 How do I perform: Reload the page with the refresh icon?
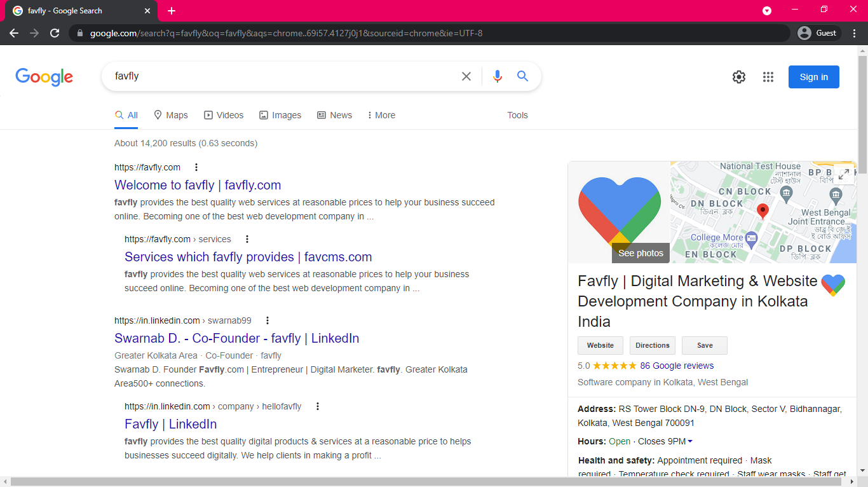pos(55,33)
